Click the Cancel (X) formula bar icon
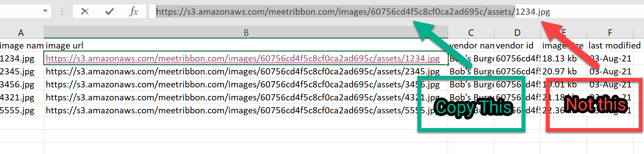This screenshot has width=644, height=154. 85,12
